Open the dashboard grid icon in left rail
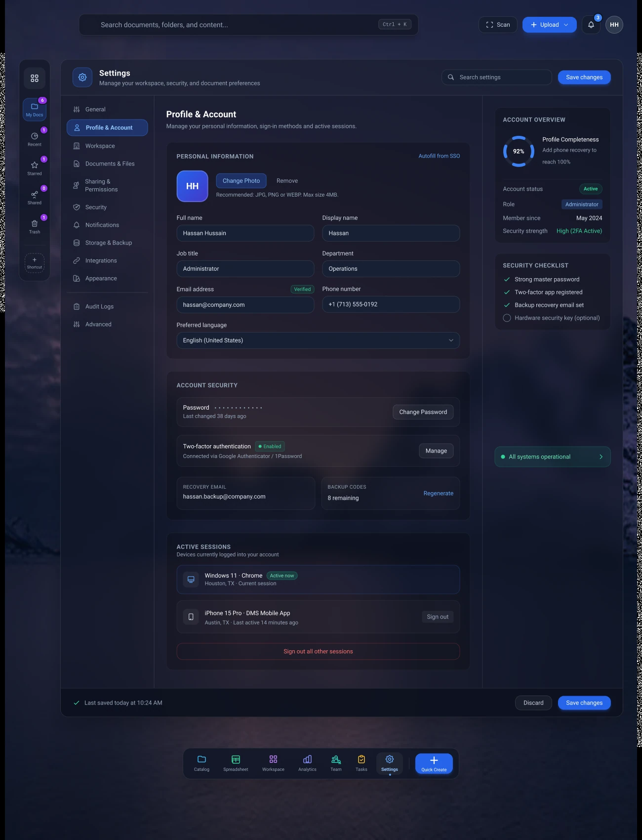Viewport: 642px width, 840px height. click(x=35, y=78)
